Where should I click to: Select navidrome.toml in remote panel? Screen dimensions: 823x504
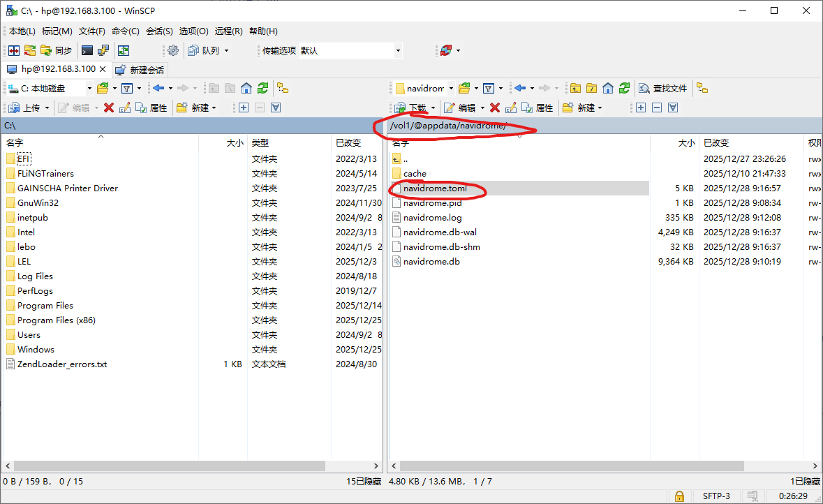435,188
